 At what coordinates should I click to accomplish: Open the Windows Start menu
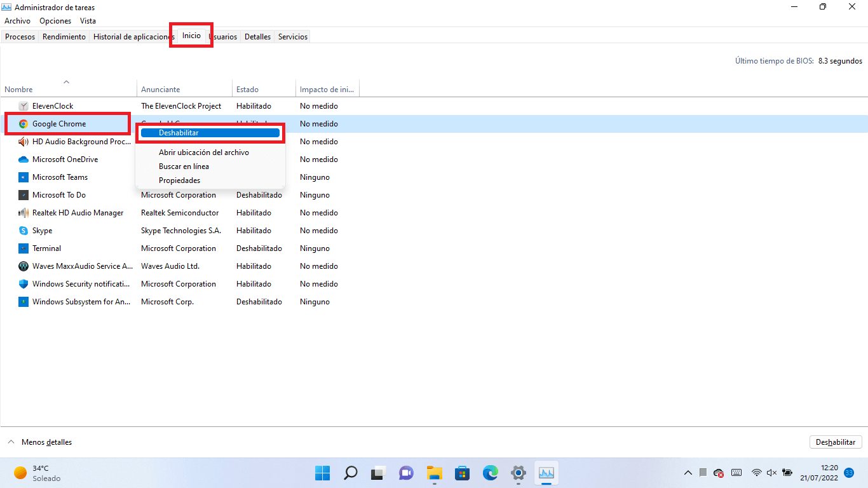pos(322,473)
